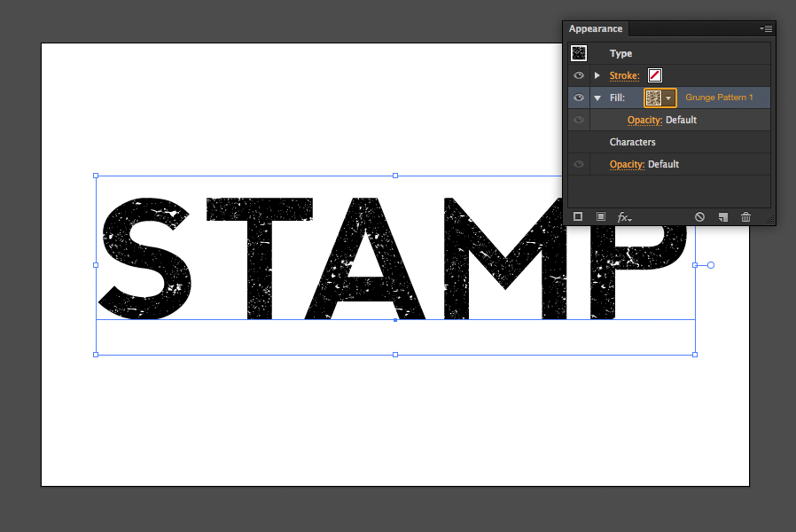
Task: Collapse the Fill attribute disclosure triangle
Action: (597, 98)
